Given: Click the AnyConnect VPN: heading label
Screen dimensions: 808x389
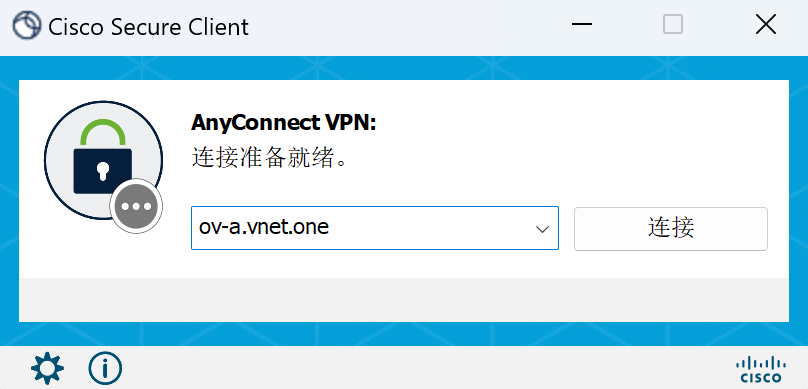Looking at the screenshot, I should (284, 123).
